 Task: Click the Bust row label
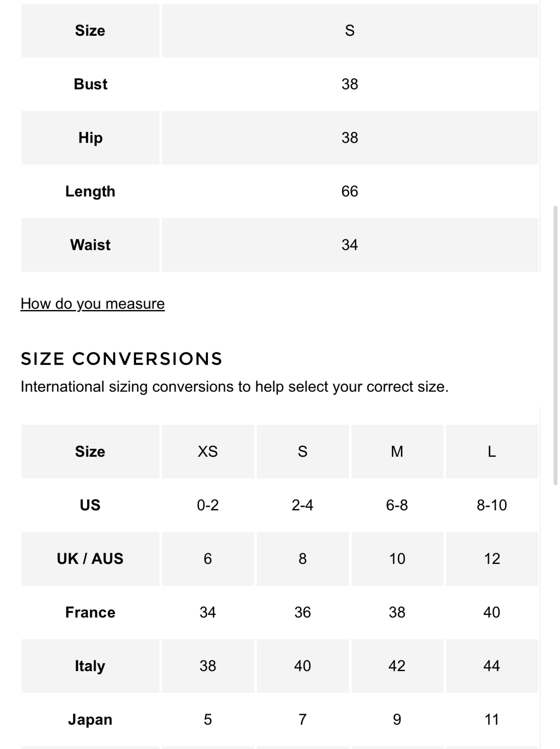[x=90, y=84]
